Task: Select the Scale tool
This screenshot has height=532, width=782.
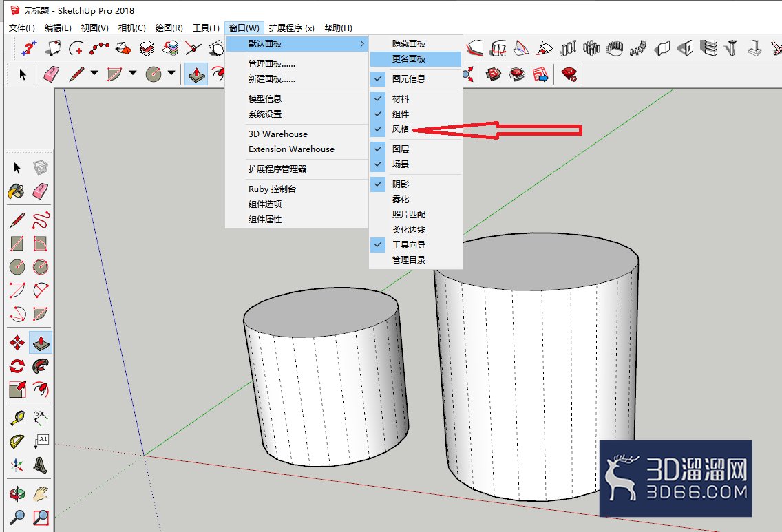Action: click(x=17, y=390)
